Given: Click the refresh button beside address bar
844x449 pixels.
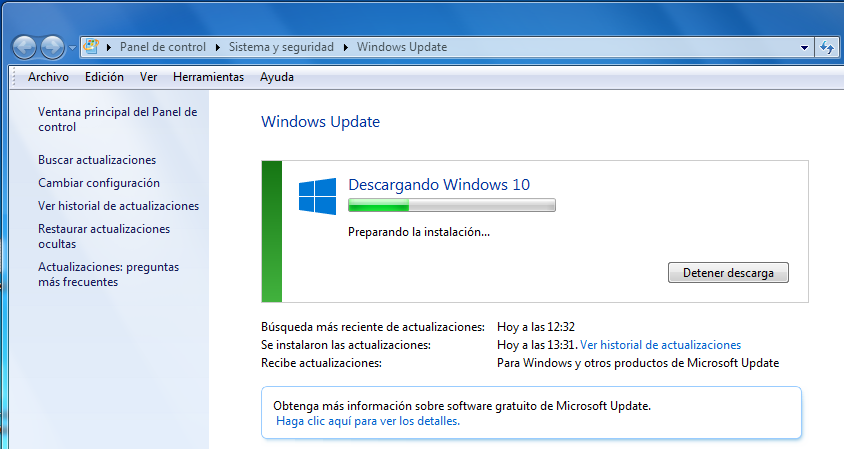Looking at the screenshot, I should pos(827,47).
